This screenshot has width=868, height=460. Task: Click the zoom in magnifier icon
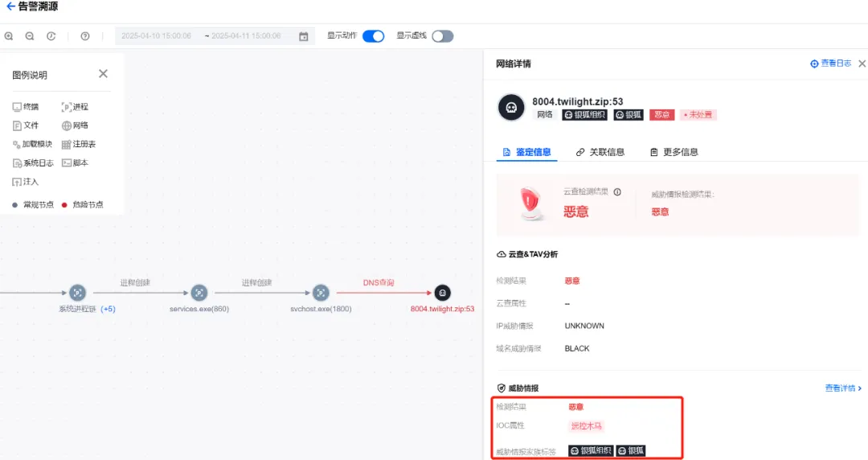tap(9, 36)
